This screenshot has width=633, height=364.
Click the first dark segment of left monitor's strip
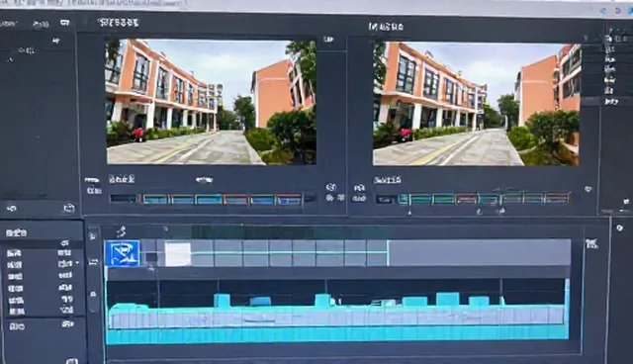tap(125, 199)
